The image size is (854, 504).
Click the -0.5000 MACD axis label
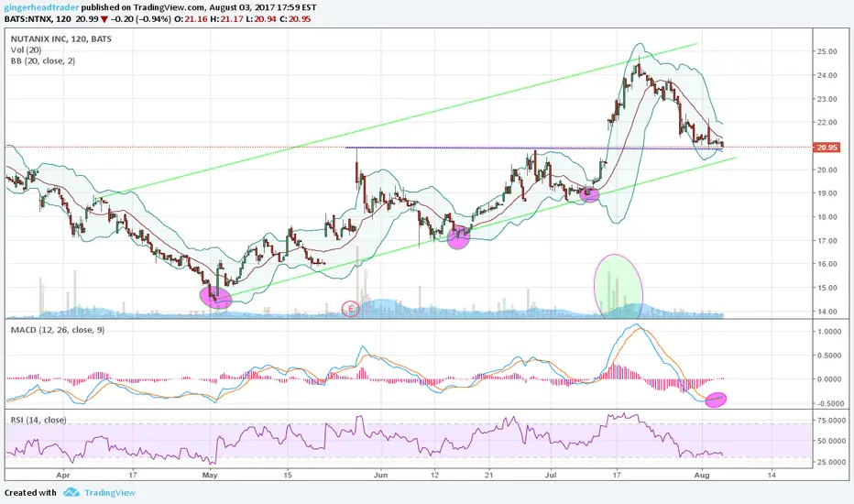829,404
